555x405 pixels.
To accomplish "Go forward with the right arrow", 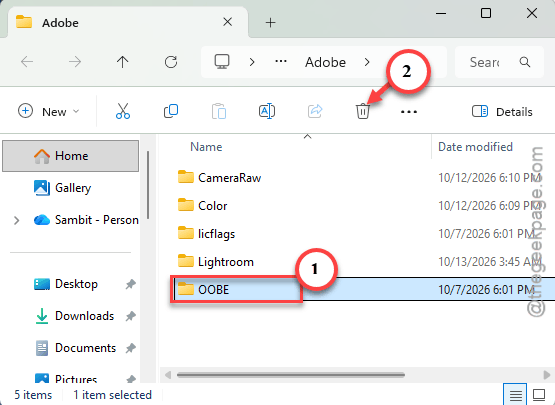I will click(75, 62).
